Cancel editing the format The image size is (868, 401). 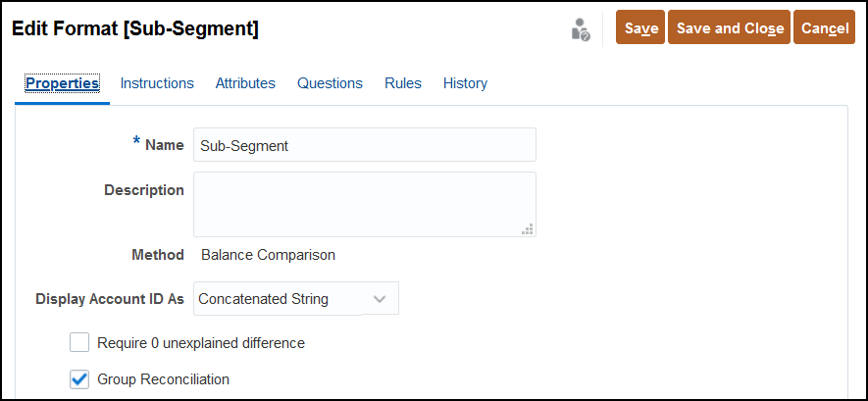(x=824, y=27)
